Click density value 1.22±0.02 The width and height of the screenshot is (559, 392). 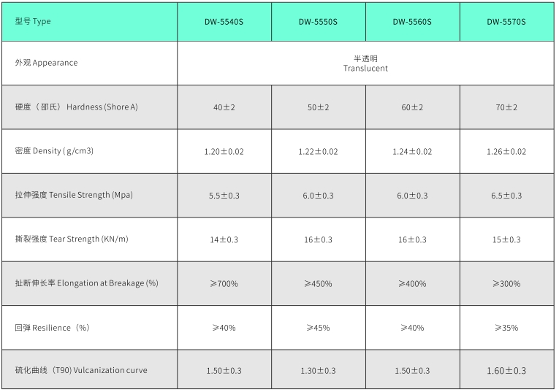click(x=318, y=151)
